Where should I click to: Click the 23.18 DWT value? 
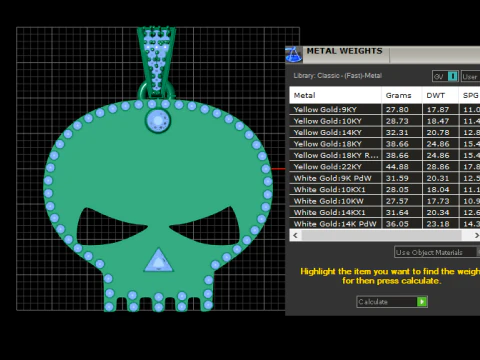438,224
